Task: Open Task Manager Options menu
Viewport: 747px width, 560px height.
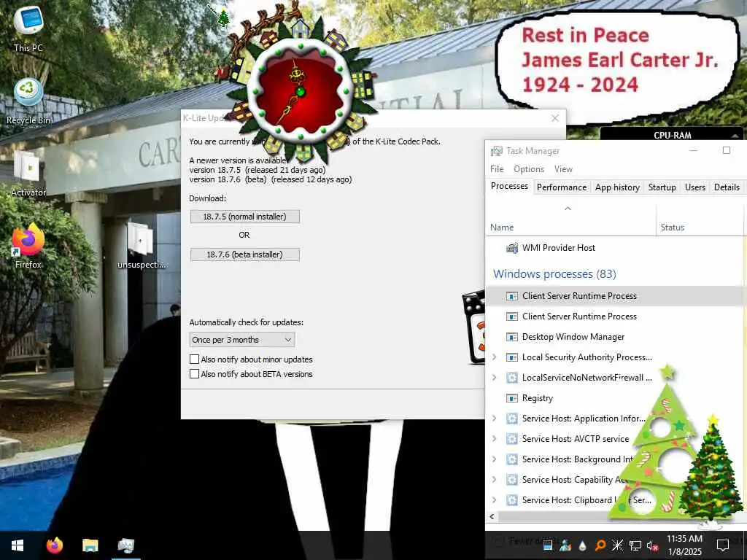Action: [529, 169]
